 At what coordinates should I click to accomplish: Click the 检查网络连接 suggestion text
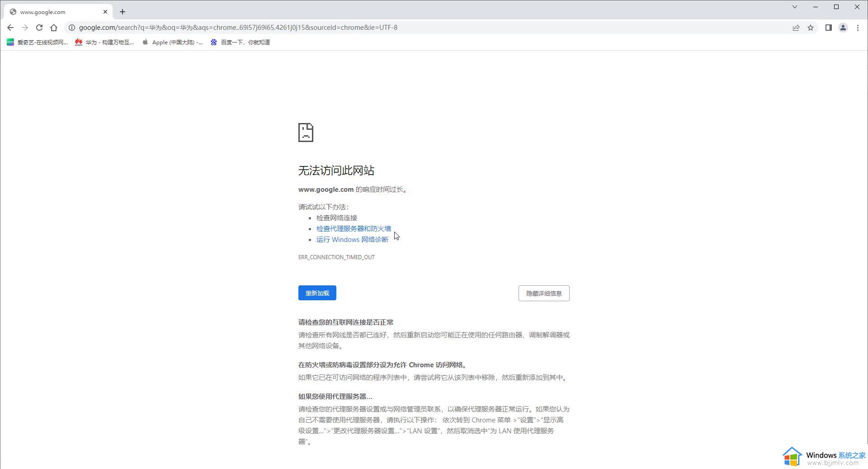click(x=337, y=218)
